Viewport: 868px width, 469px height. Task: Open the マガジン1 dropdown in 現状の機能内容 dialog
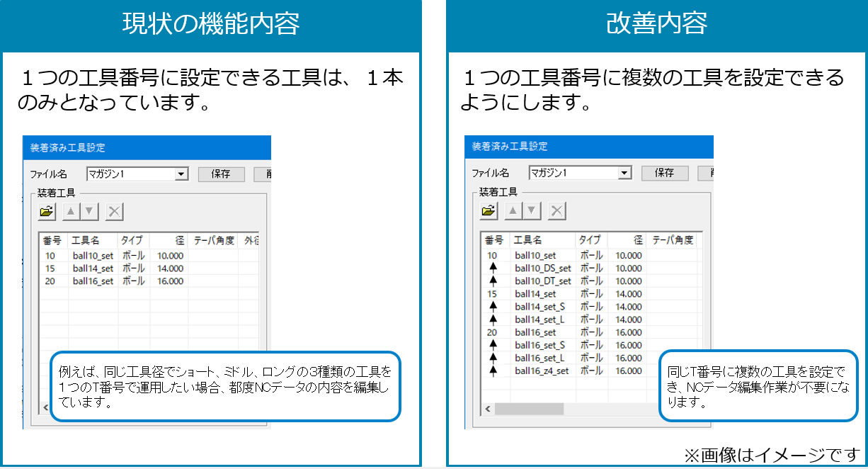coord(181,174)
